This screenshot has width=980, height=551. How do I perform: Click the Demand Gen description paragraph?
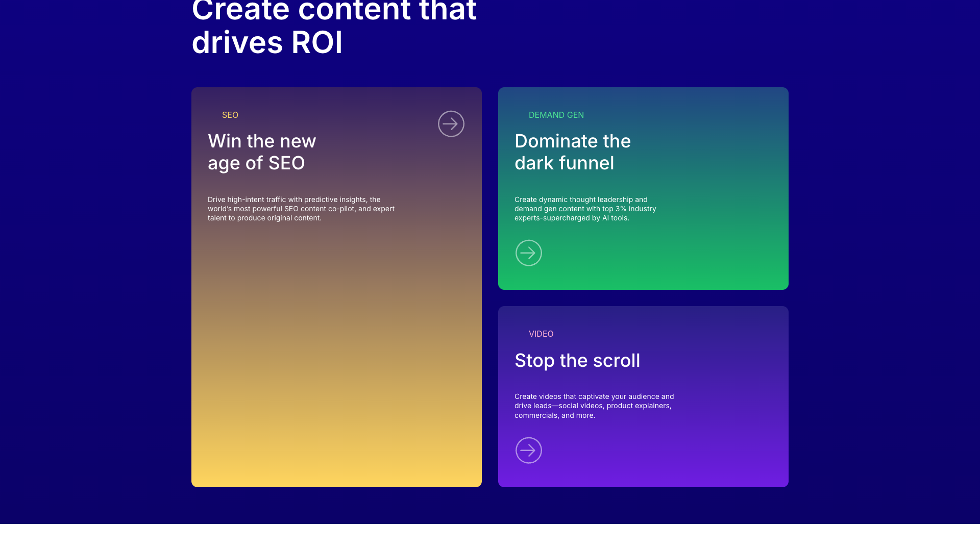[x=585, y=209]
